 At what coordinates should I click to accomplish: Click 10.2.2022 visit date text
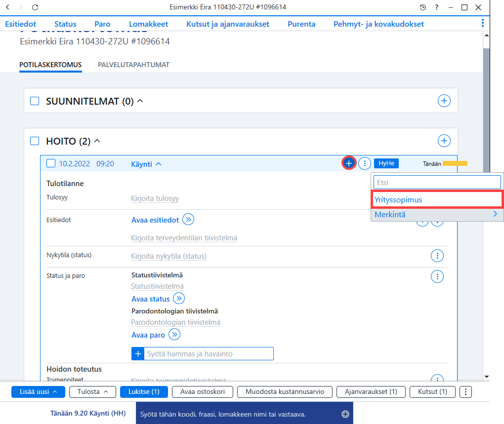(74, 164)
